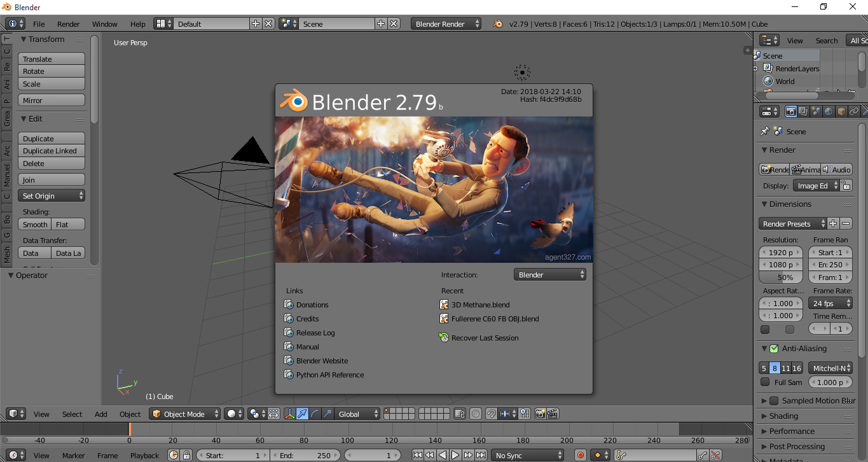Open Fullerene C60 FB OBJ.blend recent file
The image size is (868, 462).
489,319
